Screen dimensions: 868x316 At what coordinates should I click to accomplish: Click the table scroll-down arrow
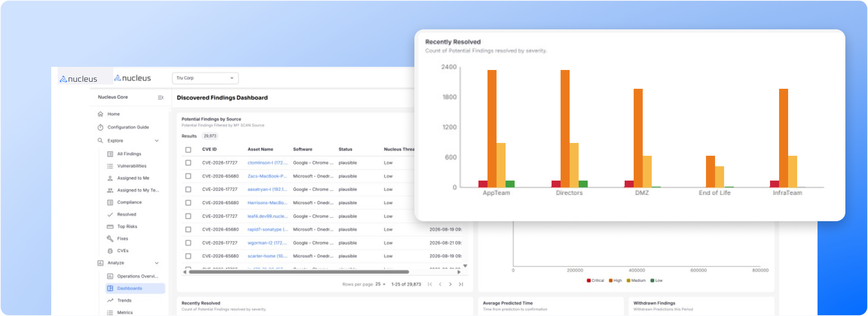tap(465, 266)
